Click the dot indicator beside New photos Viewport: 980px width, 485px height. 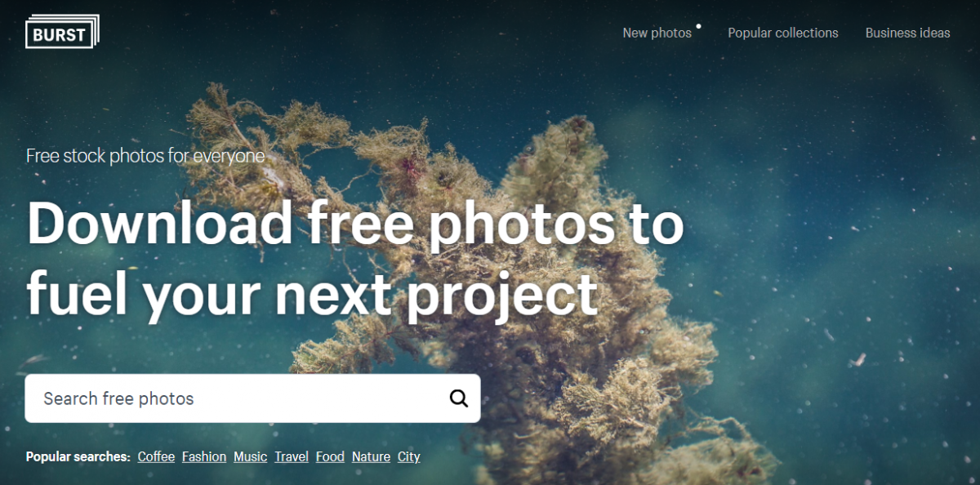(699, 26)
